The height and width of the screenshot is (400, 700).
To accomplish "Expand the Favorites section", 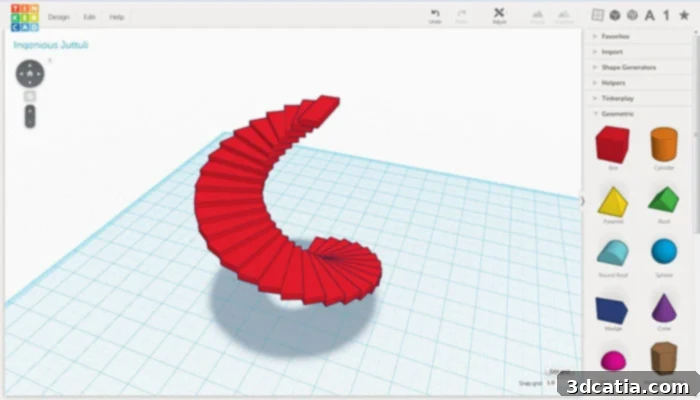I will [x=638, y=36].
